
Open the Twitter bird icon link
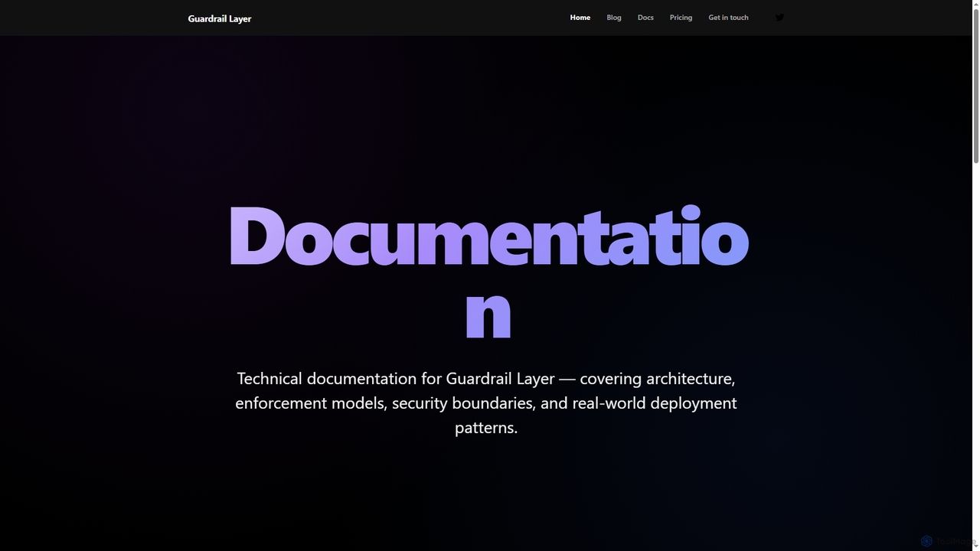coord(779,18)
